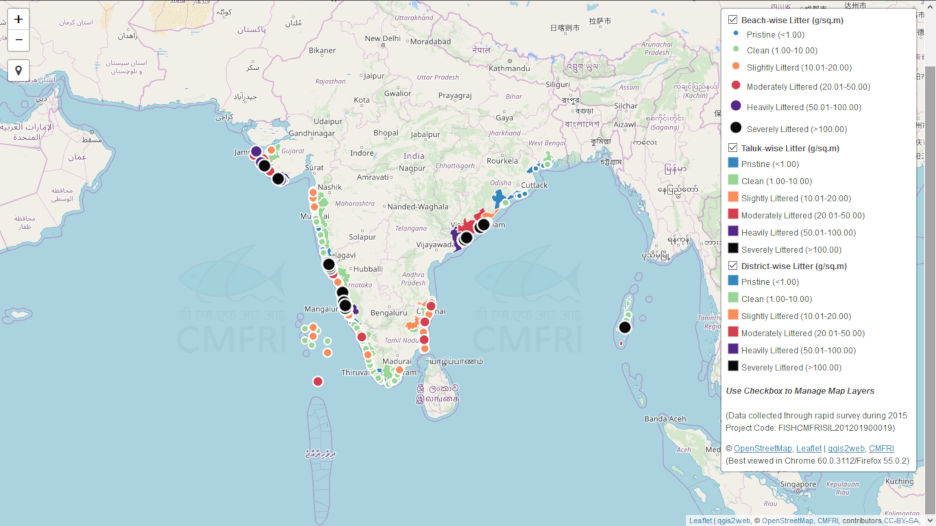
Task: Click 'Use Checkbox to Manage Map Layers' text
Action: pyautogui.click(x=800, y=390)
